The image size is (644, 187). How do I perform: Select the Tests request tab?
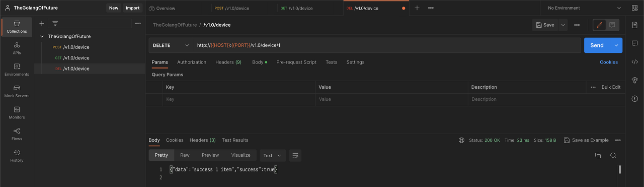(332, 62)
